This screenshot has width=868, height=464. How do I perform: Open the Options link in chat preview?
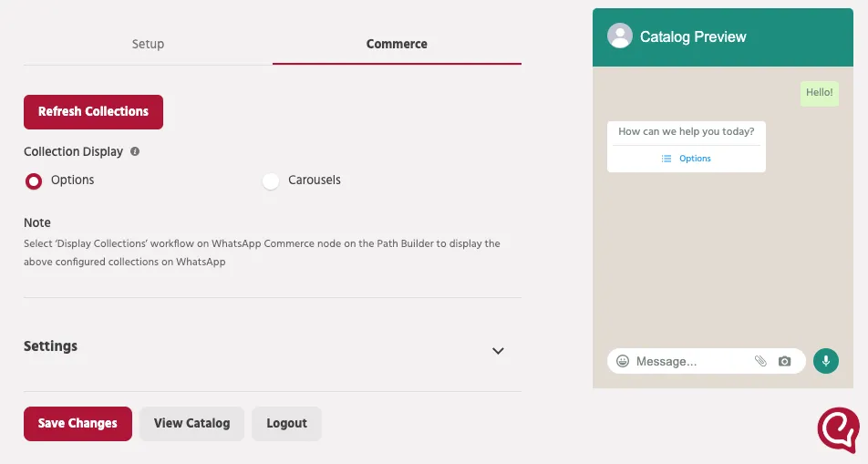pos(695,159)
